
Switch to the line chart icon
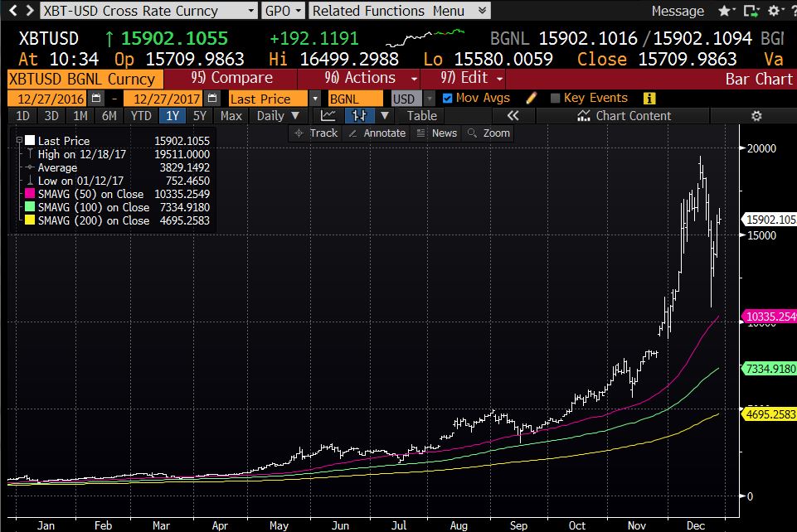[x=329, y=116]
